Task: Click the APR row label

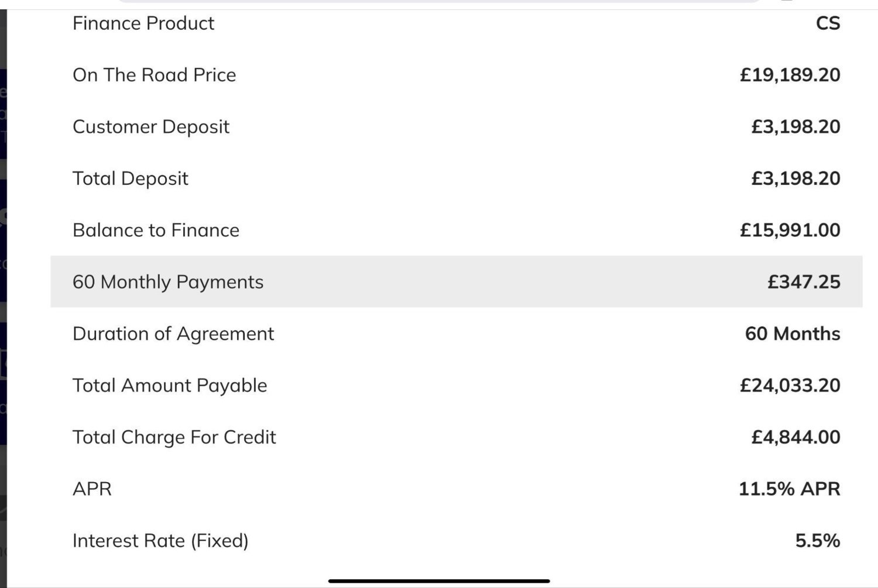Action: (x=92, y=489)
